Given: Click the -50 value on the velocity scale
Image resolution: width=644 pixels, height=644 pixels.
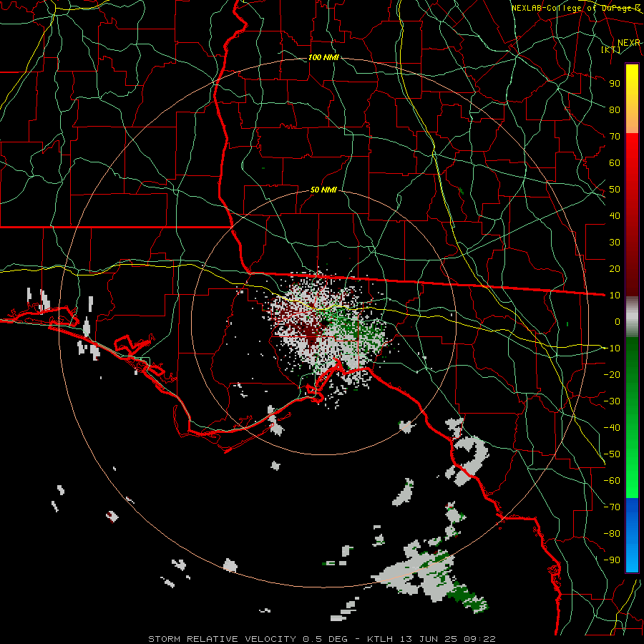Looking at the screenshot, I should pyautogui.click(x=612, y=454).
